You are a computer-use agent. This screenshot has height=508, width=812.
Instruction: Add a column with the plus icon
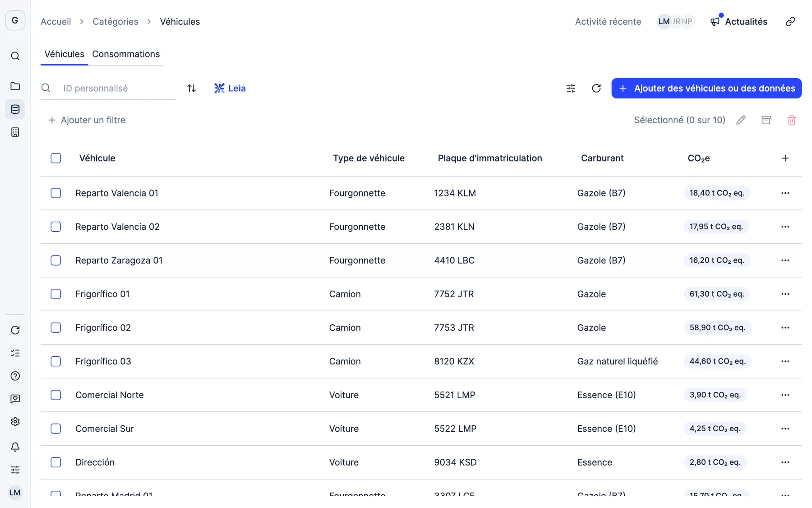[x=785, y=158]
